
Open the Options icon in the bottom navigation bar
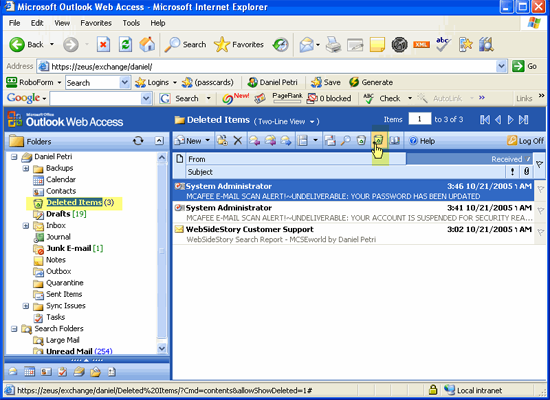(x=112, y=372)
